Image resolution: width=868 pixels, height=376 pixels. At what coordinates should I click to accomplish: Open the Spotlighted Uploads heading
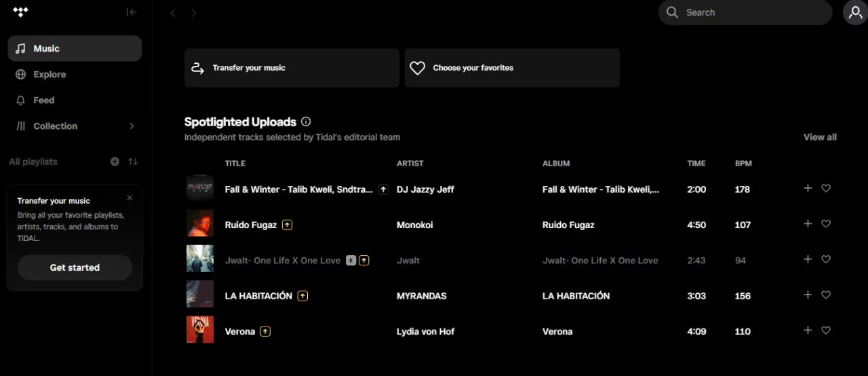(x=240, y=121)
